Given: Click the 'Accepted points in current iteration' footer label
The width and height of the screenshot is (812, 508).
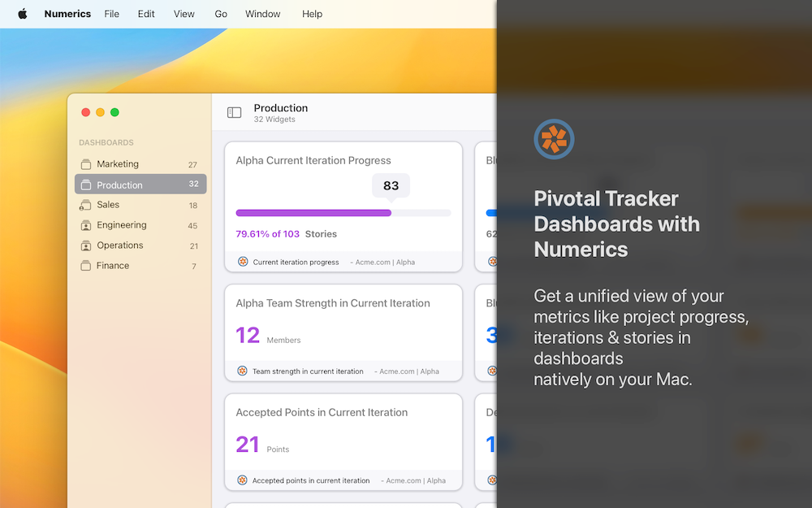Looking at the screenshot, I should [x=311, y=481].
